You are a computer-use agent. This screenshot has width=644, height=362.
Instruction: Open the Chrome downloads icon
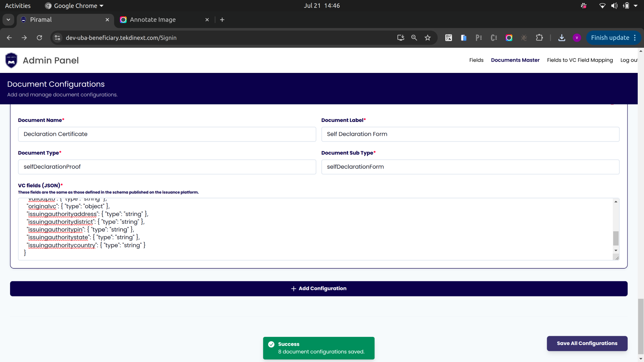pos(562,38)
